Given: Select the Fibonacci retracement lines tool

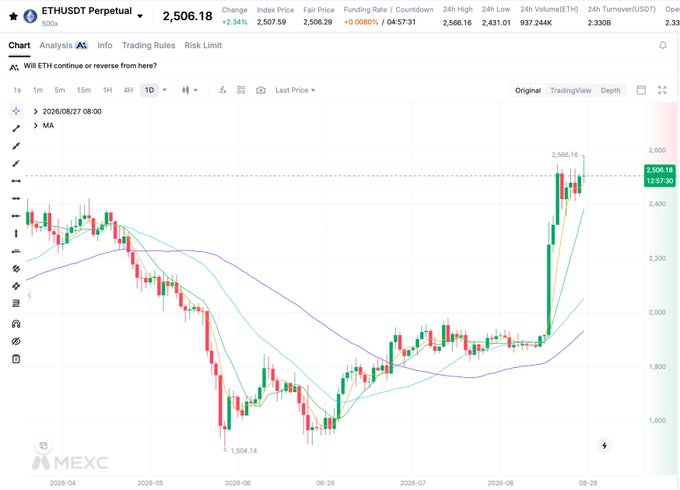Looking at the screenshot, I should tap(16, 303).
